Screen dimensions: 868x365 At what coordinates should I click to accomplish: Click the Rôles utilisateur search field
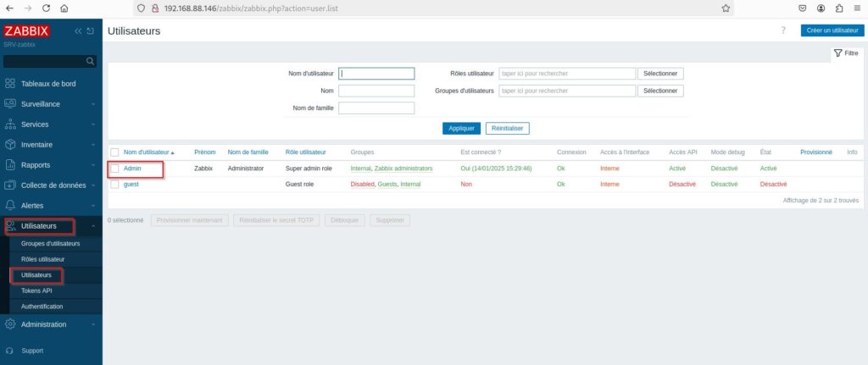[x=567, y=74]
